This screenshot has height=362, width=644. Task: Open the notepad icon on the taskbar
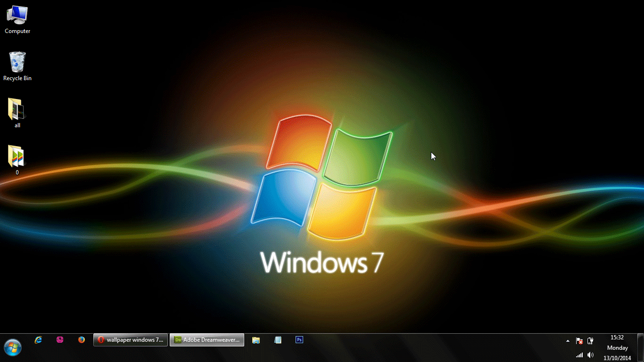click(x=278, y=340)
